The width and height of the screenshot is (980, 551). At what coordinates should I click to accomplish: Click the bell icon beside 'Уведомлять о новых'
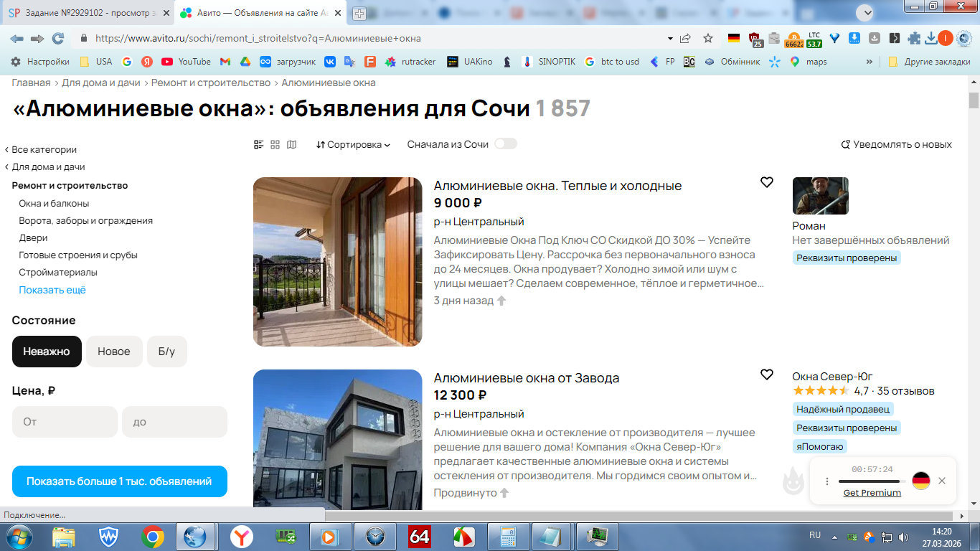click(x=846, y=144)
